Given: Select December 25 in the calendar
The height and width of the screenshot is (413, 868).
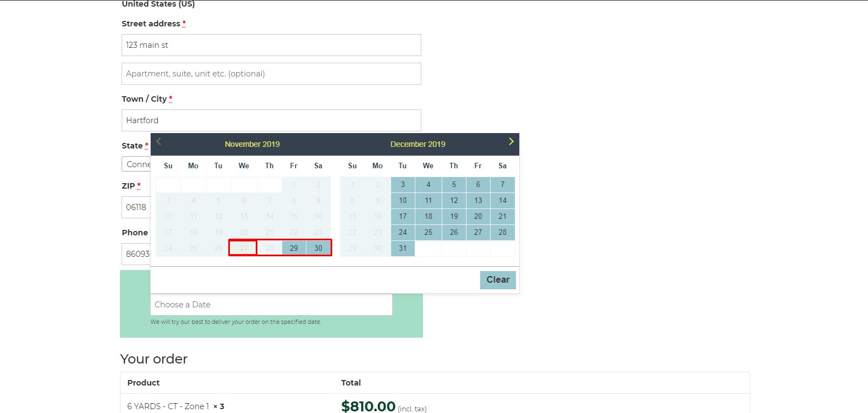Looking at the screenshot, I should pyautogui.click(x=428, y=233).
